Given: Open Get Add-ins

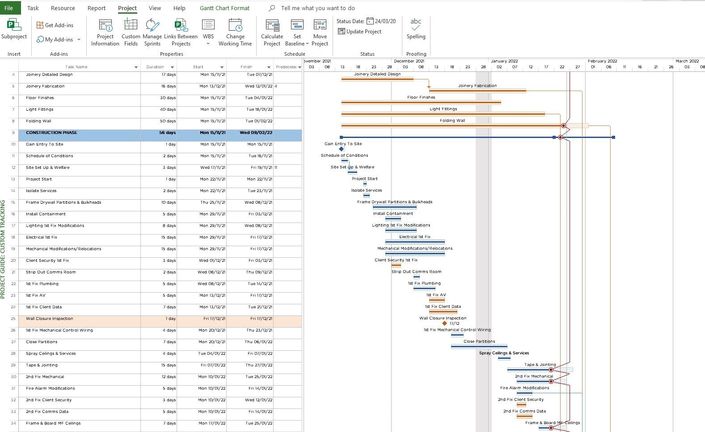Looking at the screenshot, I should [55, 25].
